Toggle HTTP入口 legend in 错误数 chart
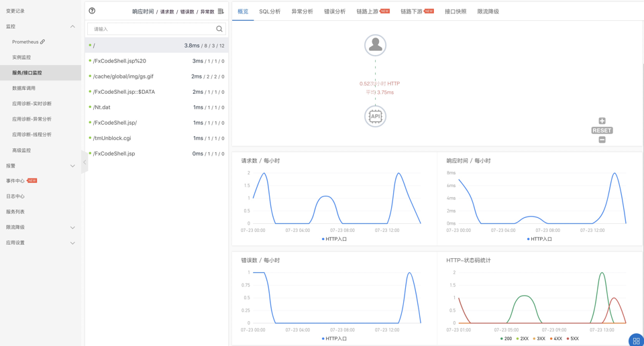Screen dimensions: 644x346 pos(334,339)
